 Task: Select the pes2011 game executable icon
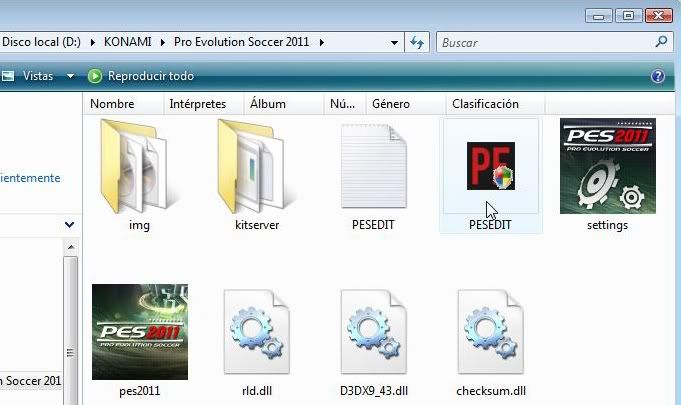(x=140, y=332)
